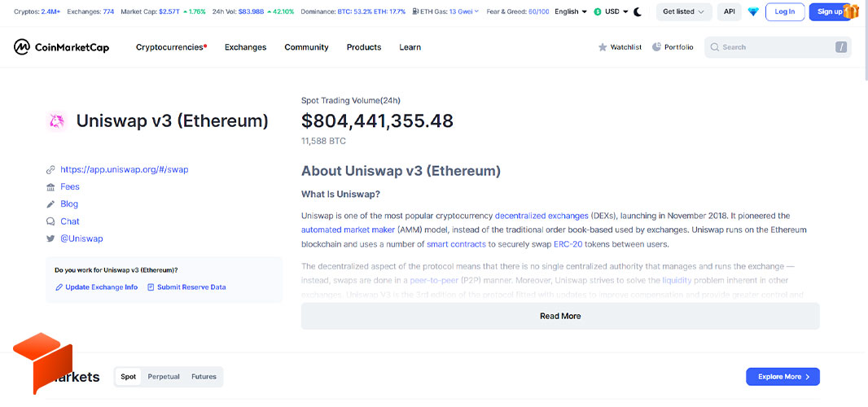The height and width of the screenshot is (407, 868).
Task: Click the Uniswap unicorn logo
Action: (x=56, y=121)
